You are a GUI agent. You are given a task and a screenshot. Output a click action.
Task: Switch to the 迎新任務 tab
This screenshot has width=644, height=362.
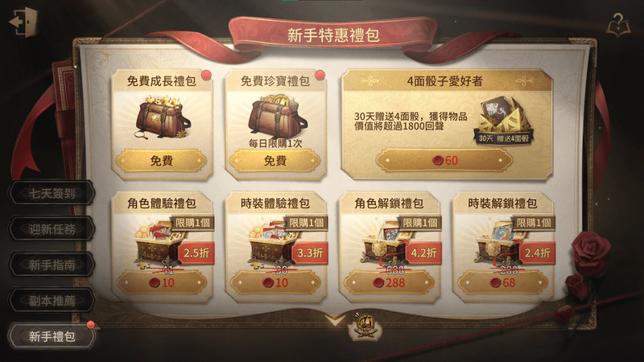click(x=52, y=228)
